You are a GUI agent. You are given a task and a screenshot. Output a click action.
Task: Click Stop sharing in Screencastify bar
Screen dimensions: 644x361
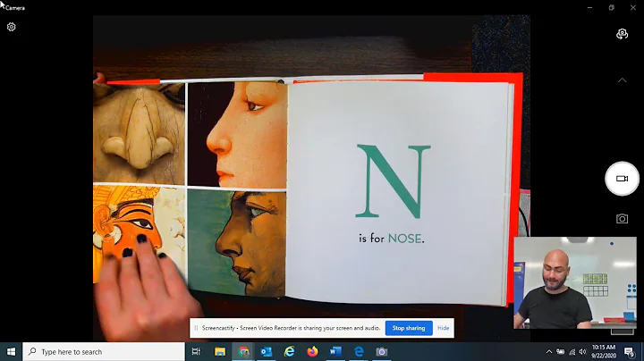(409, 328)
